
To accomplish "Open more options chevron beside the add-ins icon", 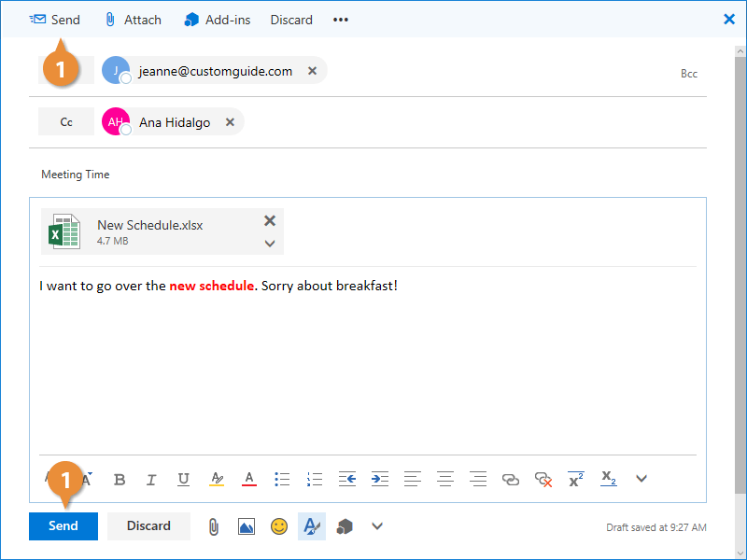I will click(377, 526).
